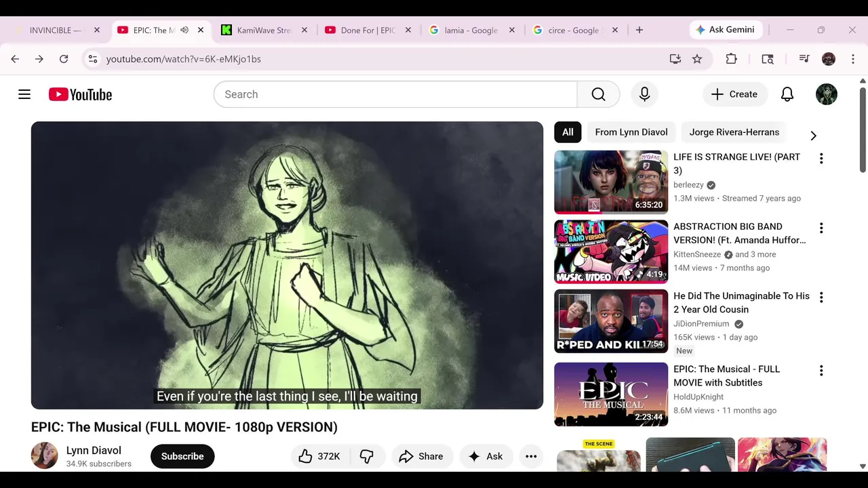
Task: Close the KamiWave Stream tab
Action: [x=304, y=30]
